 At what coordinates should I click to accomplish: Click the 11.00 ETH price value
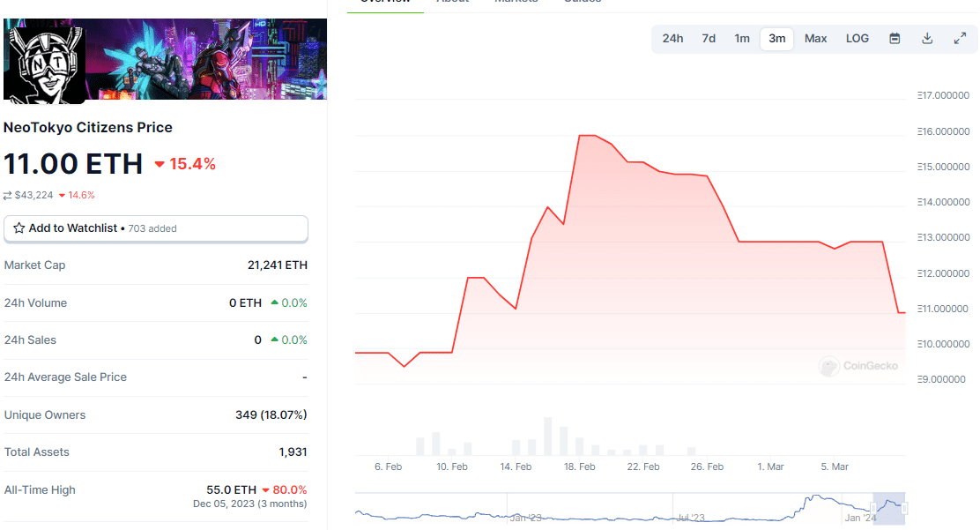click(x=73, y=164)
